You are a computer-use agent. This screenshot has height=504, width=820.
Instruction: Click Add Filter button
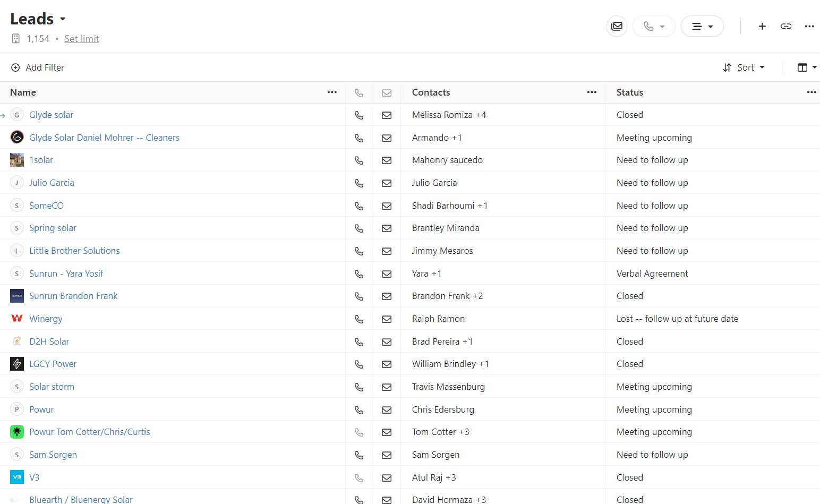pos(38,67)
